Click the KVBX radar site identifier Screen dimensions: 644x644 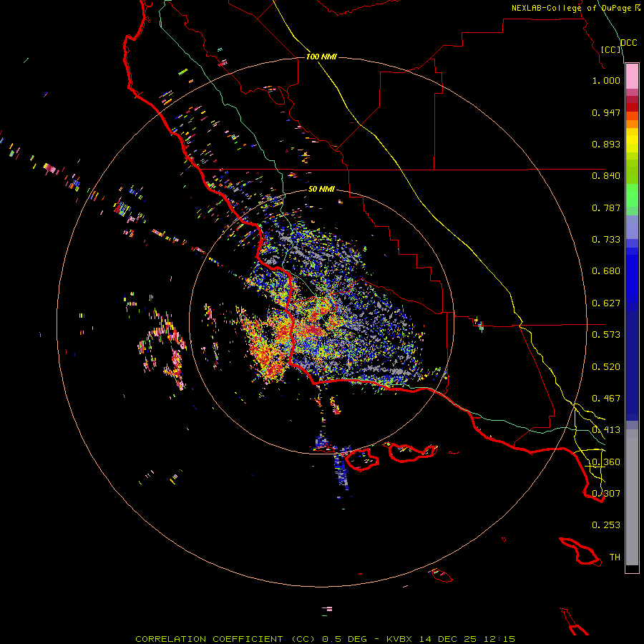click(x=399, y=639)
